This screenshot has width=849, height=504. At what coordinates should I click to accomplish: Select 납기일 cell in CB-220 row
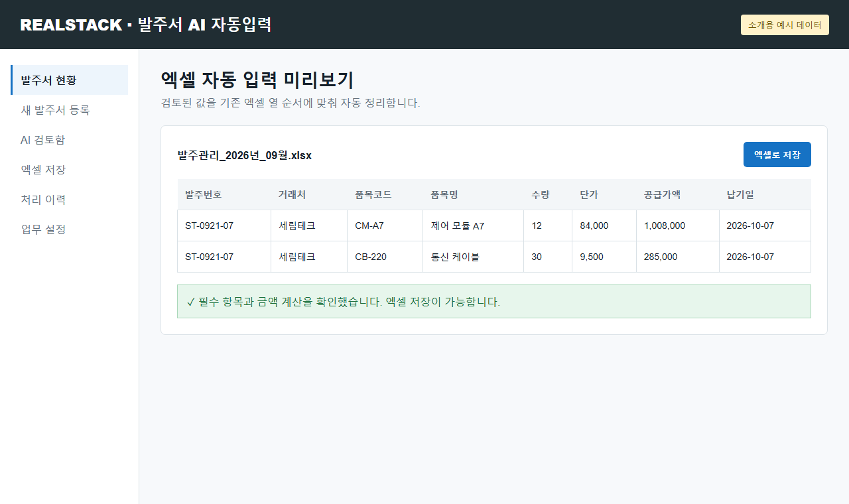click(765, 257)
